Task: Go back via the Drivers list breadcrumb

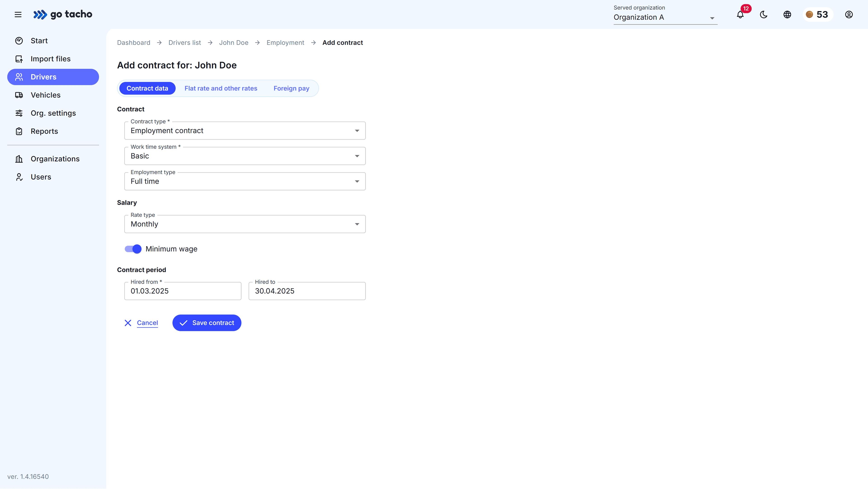Action: pyautogui.click(x=184, y=43)
